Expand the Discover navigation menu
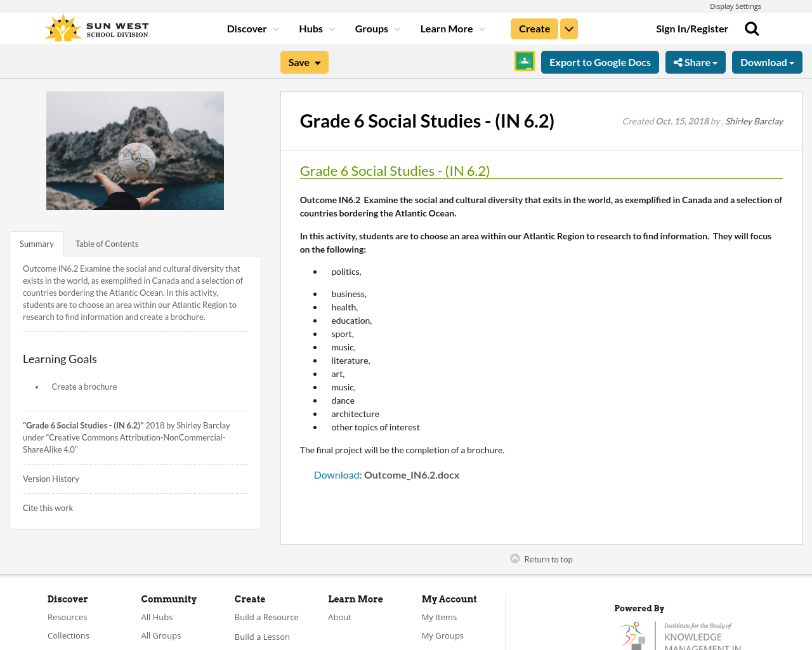Screen dimensions: 812x650 252,29
